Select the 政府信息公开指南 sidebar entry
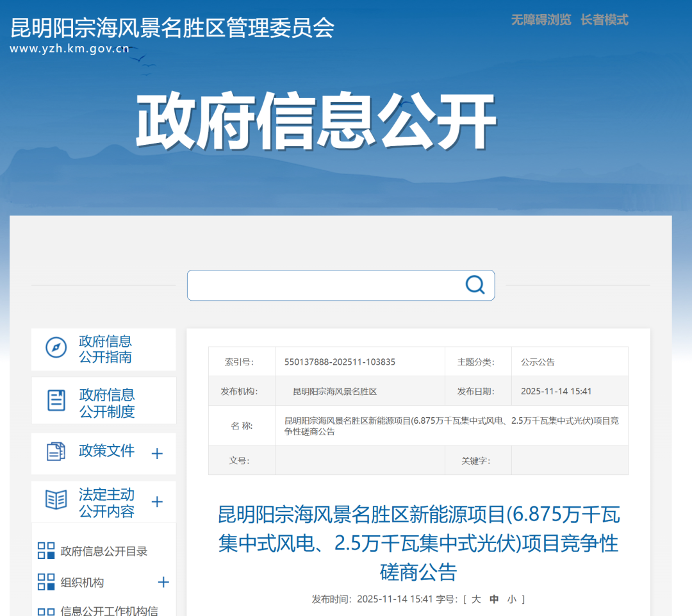The width and height of the screenshot is (692, 616). [x=104, y=348]
